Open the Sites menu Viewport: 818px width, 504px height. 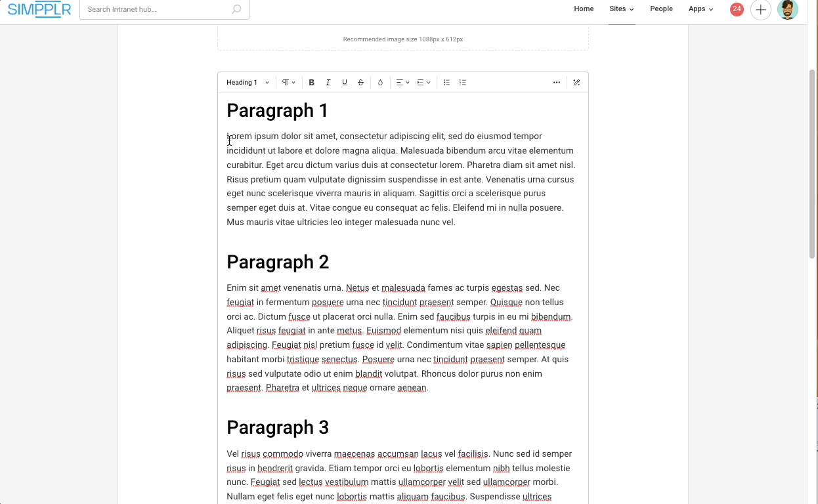tap(621, 9)
